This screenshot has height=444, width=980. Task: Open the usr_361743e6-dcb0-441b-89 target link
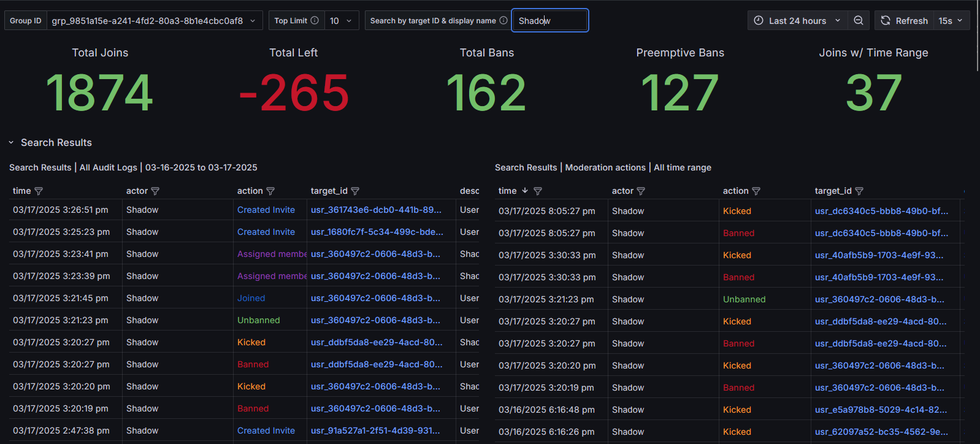pos(376,210)
